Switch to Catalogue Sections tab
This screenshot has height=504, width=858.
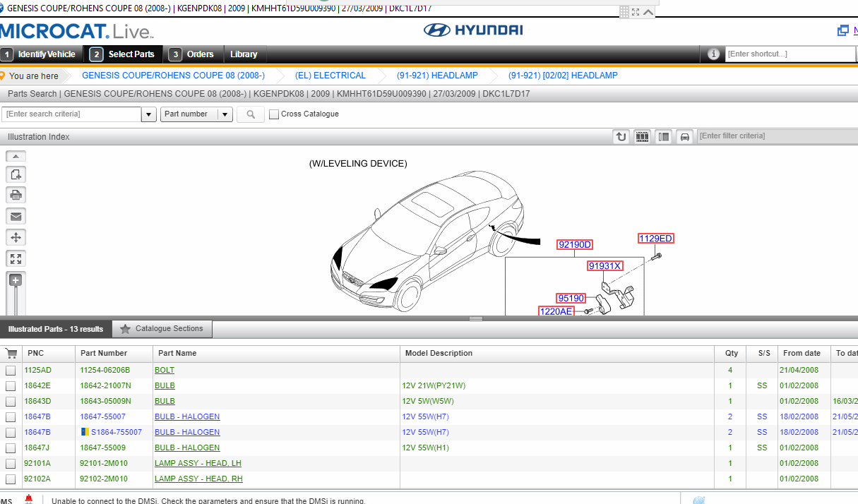point(162,329)
